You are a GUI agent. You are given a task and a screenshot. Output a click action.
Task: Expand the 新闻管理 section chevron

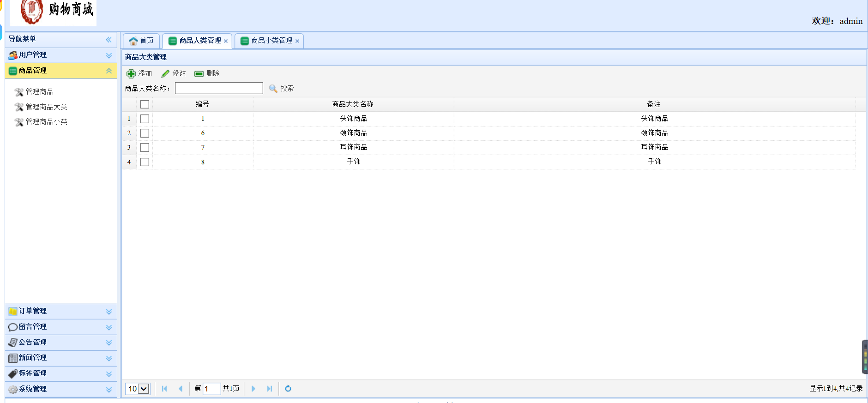(x=109, y=358)
